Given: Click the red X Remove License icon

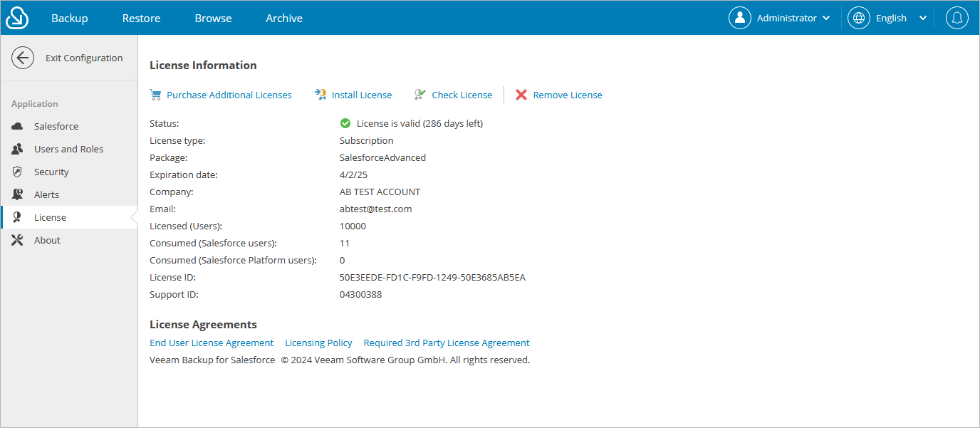Looking at the screenshot, I should (x=521, y=95).
